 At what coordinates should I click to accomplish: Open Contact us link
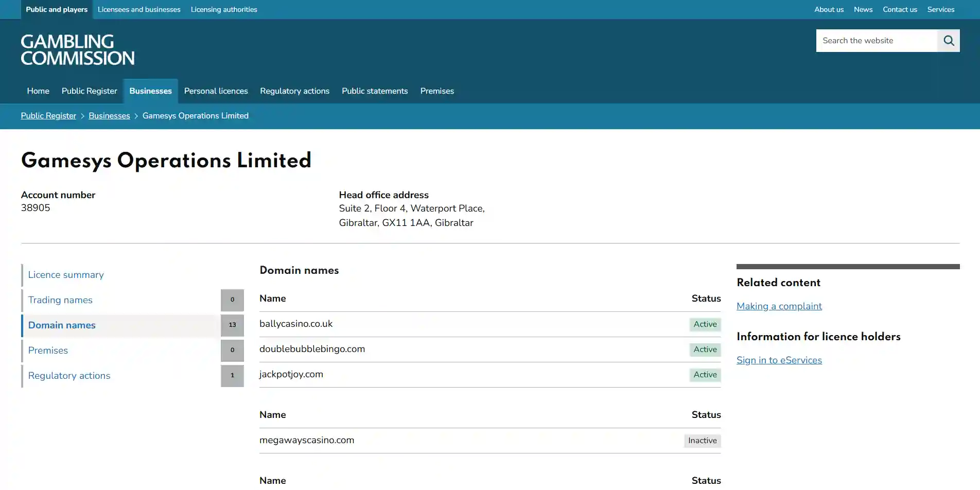900,9
